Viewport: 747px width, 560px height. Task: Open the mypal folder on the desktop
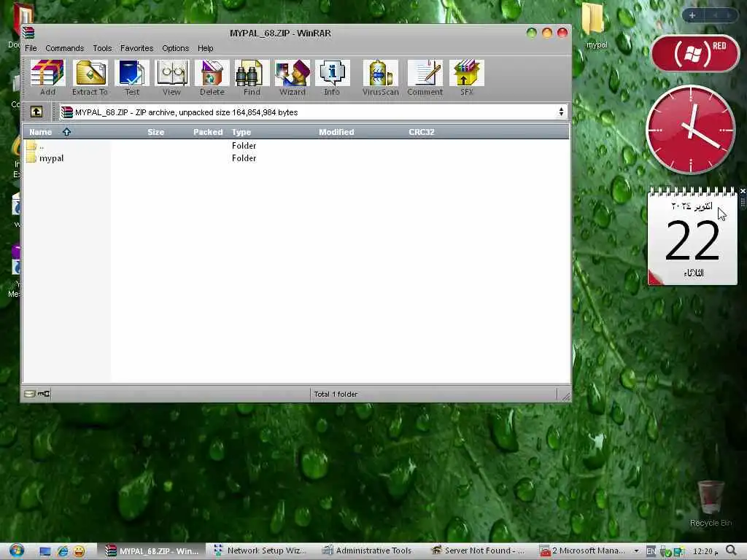pos(595,26)
